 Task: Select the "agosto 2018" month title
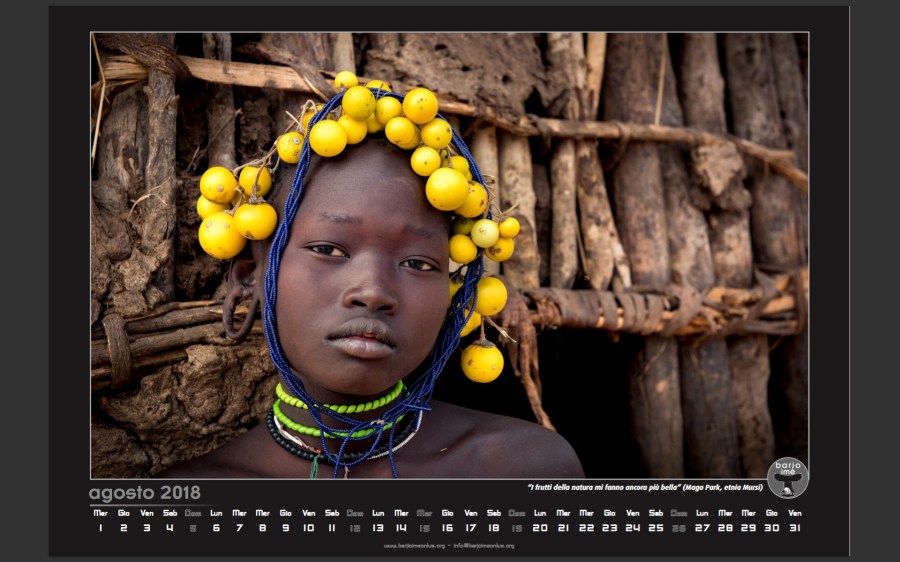(144, 493)
